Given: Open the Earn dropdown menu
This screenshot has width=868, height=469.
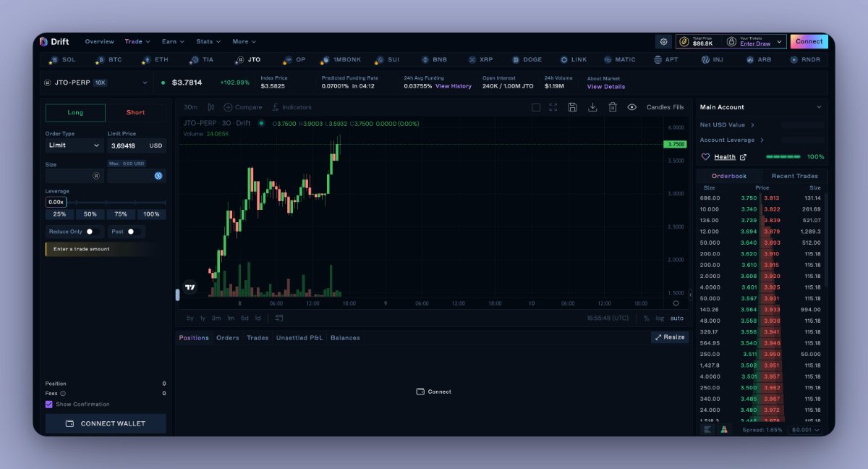Looking at the screenshot, I should [x=174, y=41].
